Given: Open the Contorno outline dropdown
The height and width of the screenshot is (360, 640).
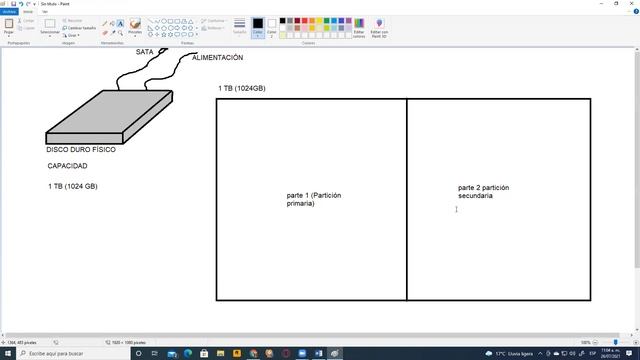Looking at the screenshot, I should (213, 20).
